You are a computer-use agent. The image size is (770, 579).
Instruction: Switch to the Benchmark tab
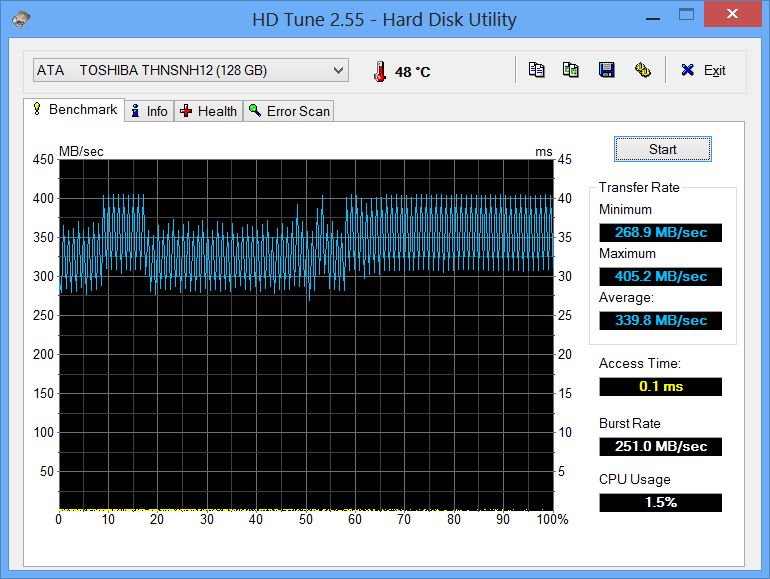tap(74, 109)
